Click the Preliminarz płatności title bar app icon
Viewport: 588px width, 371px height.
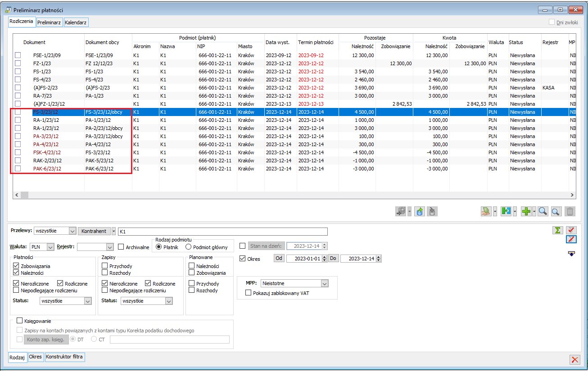pyautogui.click(x=7, y=9)
